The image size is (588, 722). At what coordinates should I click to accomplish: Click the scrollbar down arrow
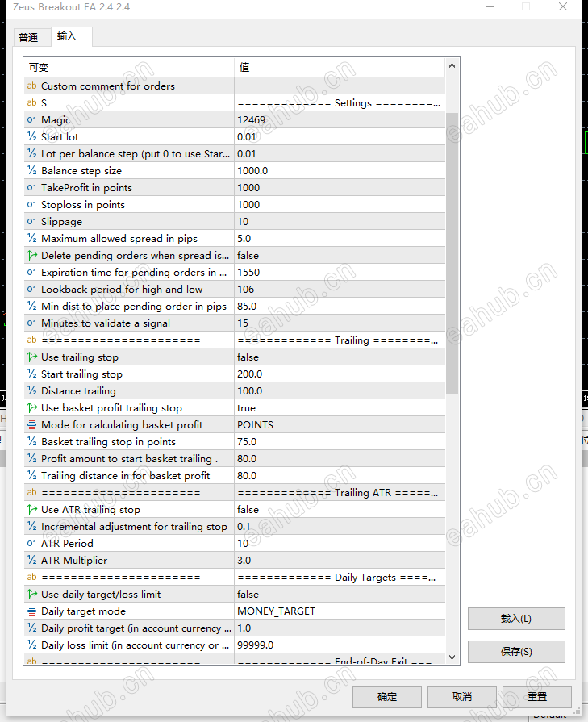tap(452, 657)
